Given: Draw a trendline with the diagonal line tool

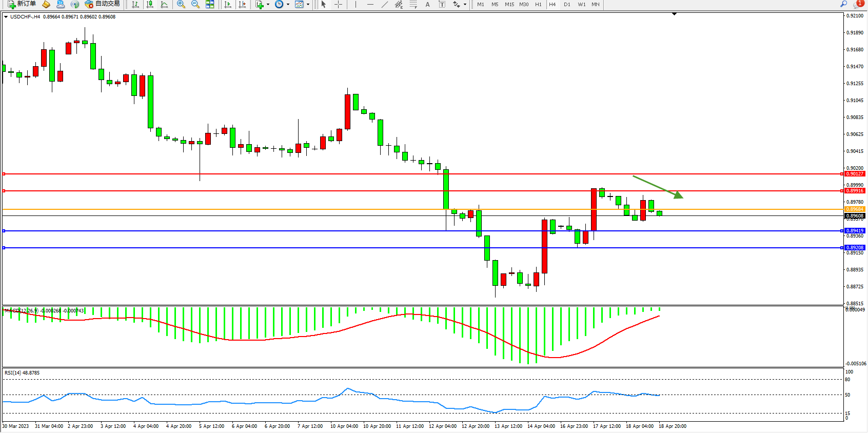Looking at the screenshot, I should (x=385, y=4).
